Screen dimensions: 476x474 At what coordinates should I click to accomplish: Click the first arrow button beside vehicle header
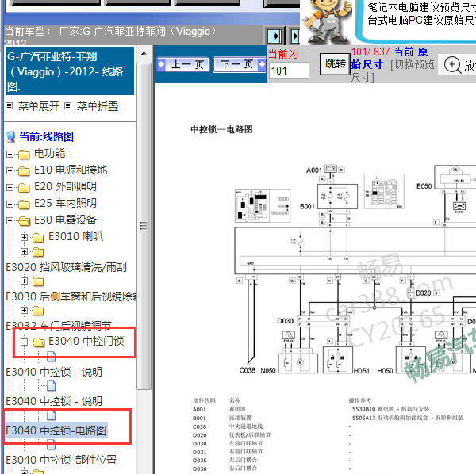[x=275, y=36]
